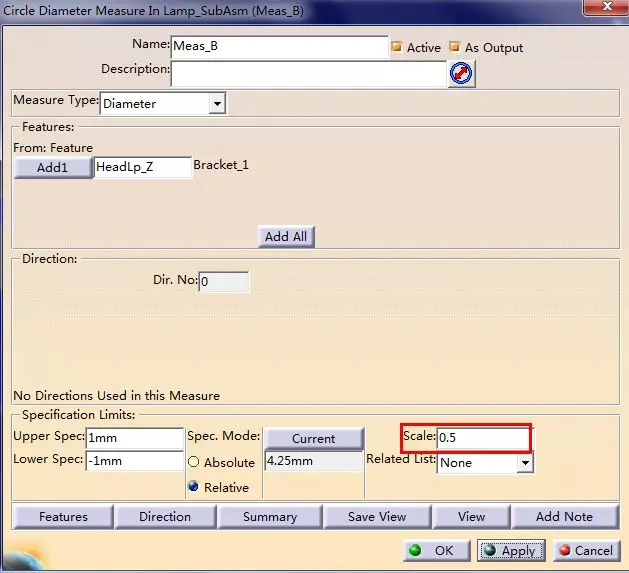The image size is (629, 573).
Task: Click the compass icon beside Description field
Action: pos(461,73)
